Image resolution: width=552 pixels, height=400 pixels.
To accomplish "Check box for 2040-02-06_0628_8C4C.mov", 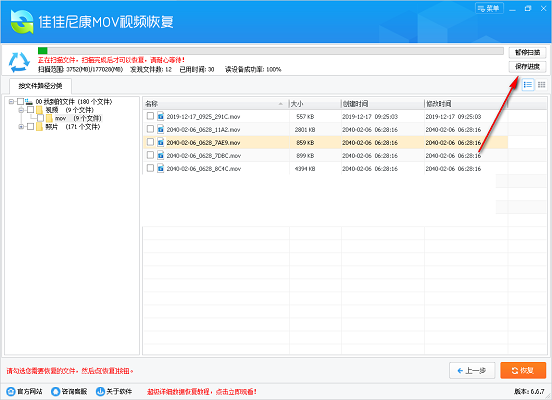I will (x=150, y=168).
